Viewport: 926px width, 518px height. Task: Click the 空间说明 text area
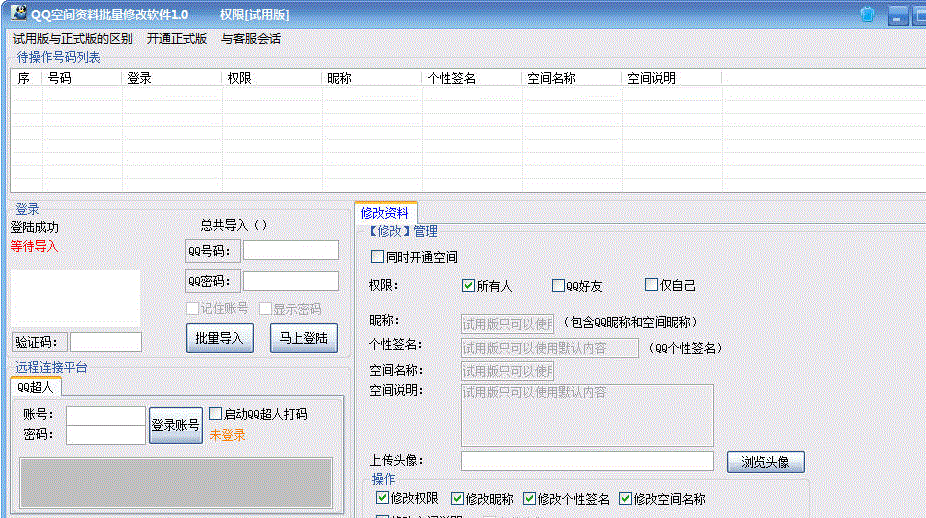(587, 415)
